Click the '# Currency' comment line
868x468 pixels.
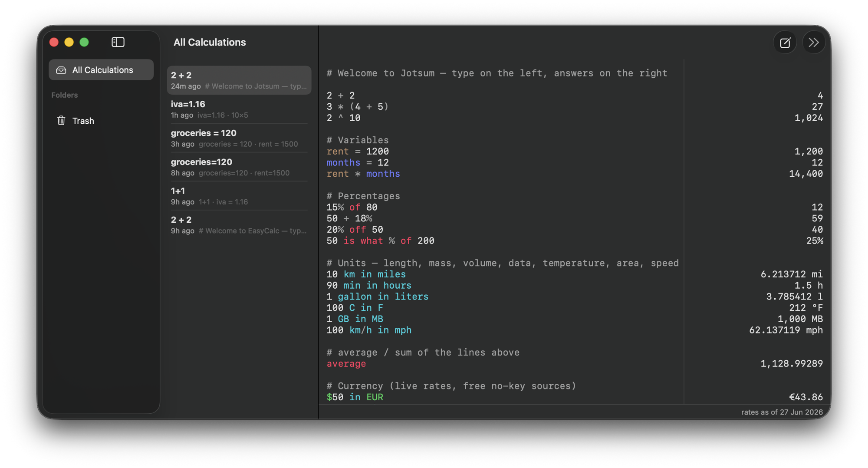(x=451, y=386)
